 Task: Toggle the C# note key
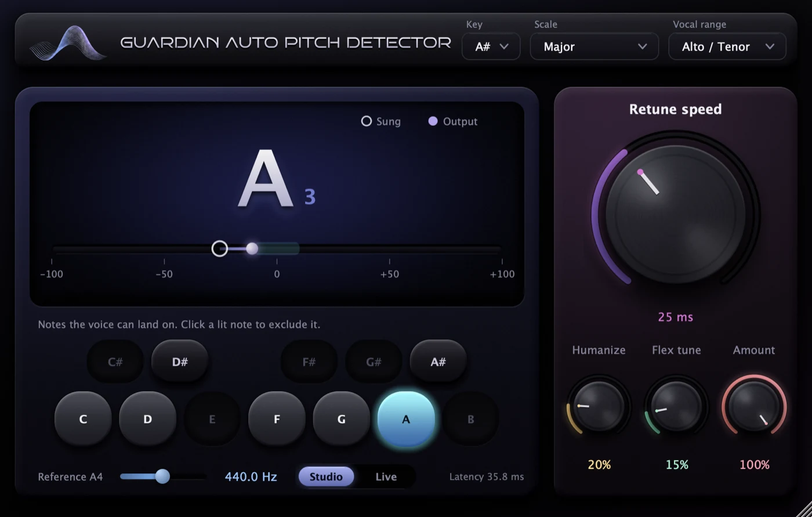coord(115,362)
